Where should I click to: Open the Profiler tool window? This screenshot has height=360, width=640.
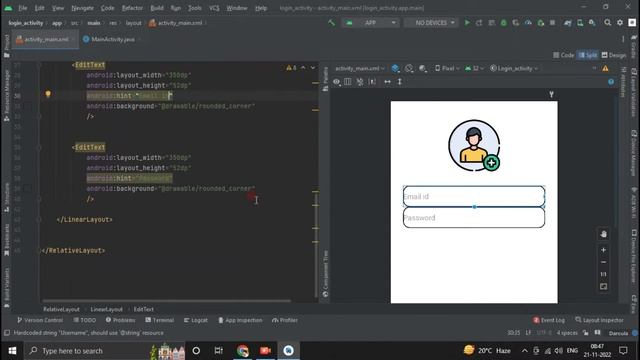coord(285,320)
